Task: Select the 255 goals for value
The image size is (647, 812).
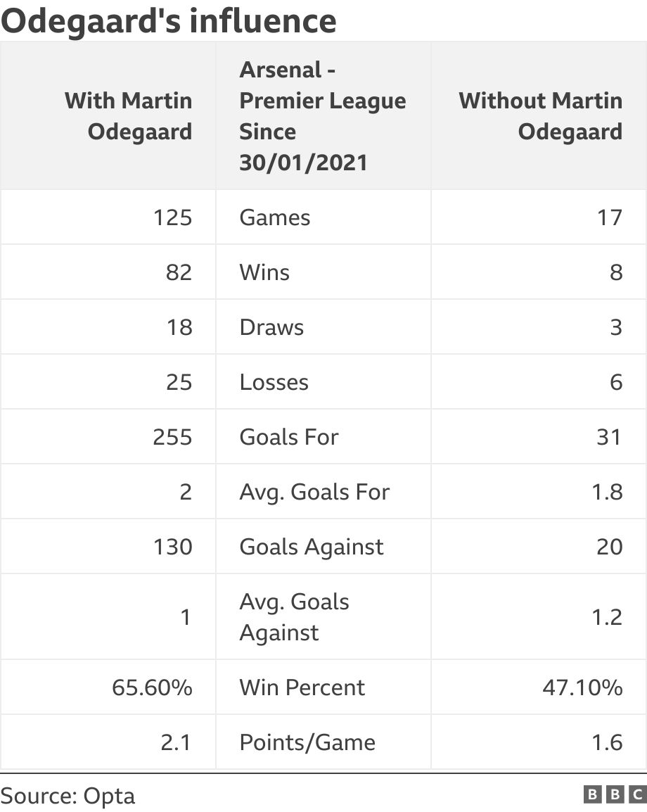Action: coord(172,437)
